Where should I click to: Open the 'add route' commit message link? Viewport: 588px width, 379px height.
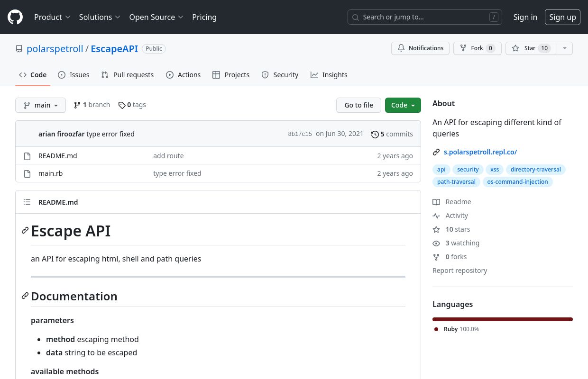pyautogui.click(x=168, y=156)
